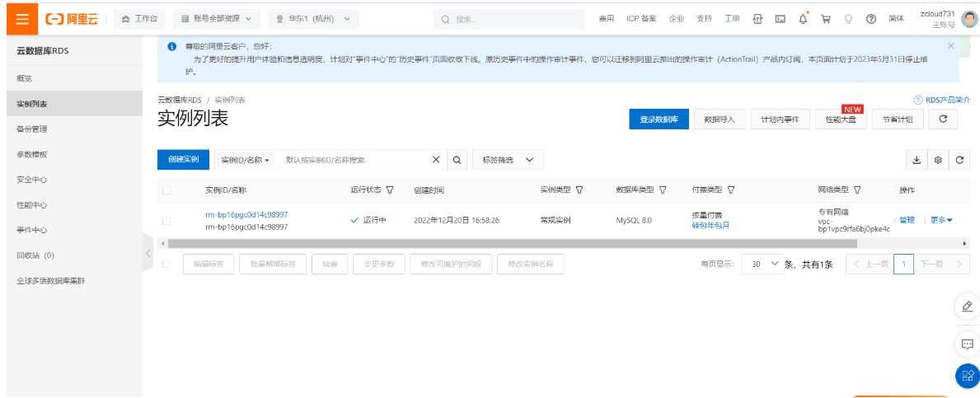Click the 节省计划 button
This screenshot has height=398, width=980.
[898, 119]
